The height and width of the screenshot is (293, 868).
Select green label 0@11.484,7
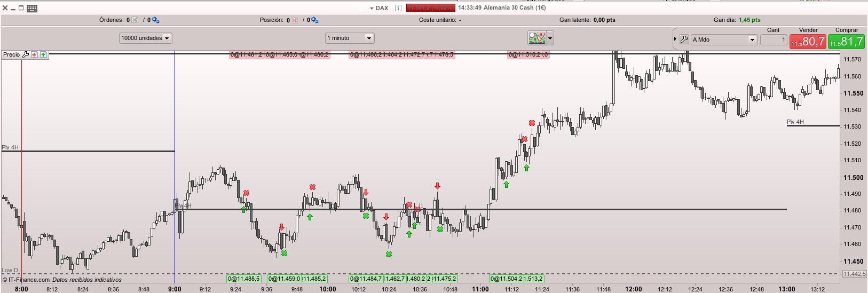coord(366,279)
